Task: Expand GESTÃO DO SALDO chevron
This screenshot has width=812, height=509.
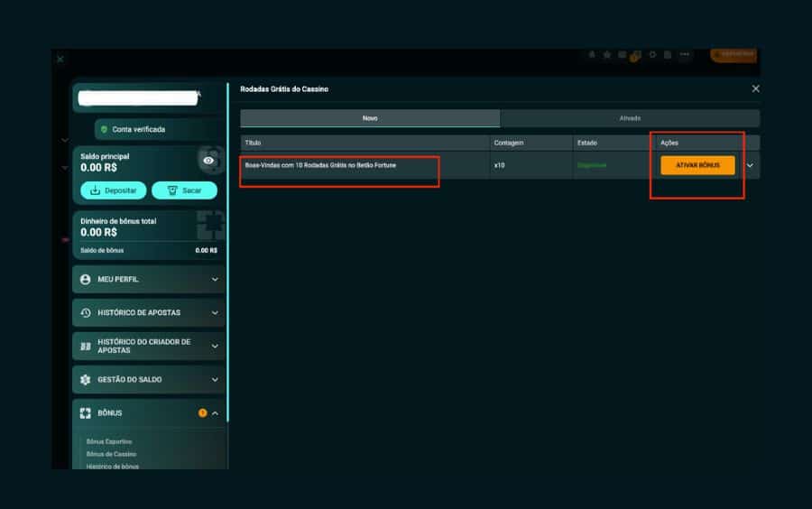Action: point(215,380)
